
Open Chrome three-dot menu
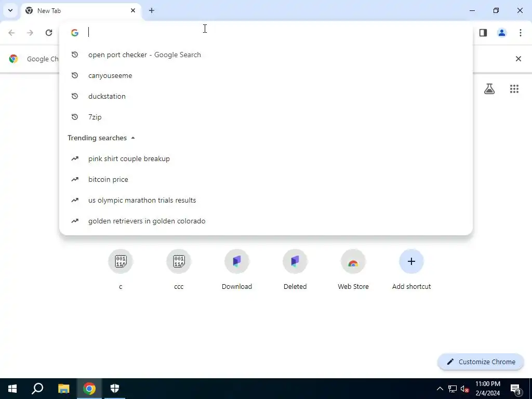tap(521, 33)
